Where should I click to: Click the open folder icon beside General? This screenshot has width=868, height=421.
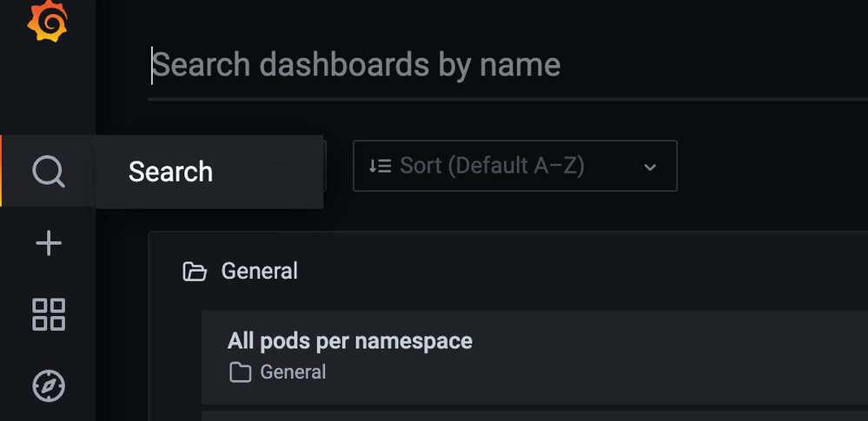click(x=195, y=272)
